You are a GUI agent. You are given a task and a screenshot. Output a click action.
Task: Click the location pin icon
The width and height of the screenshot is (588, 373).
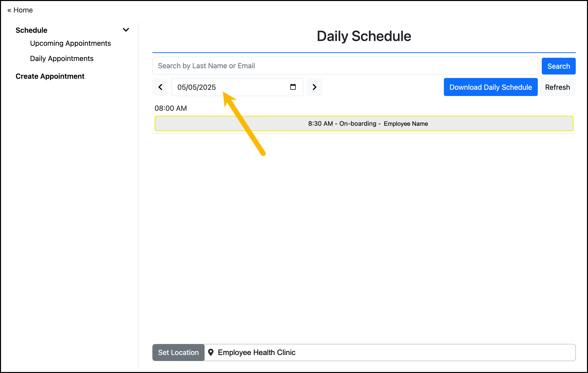pos(211,352)
